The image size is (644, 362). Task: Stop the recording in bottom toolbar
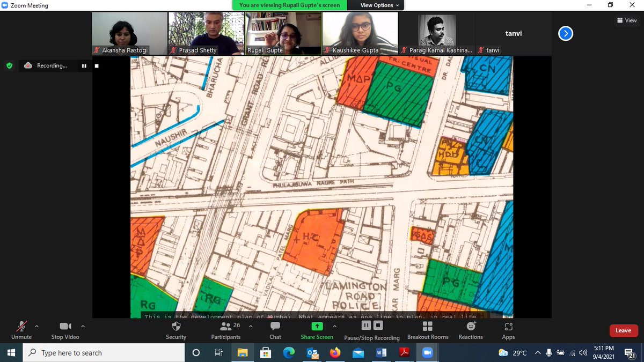click(378, 326)
